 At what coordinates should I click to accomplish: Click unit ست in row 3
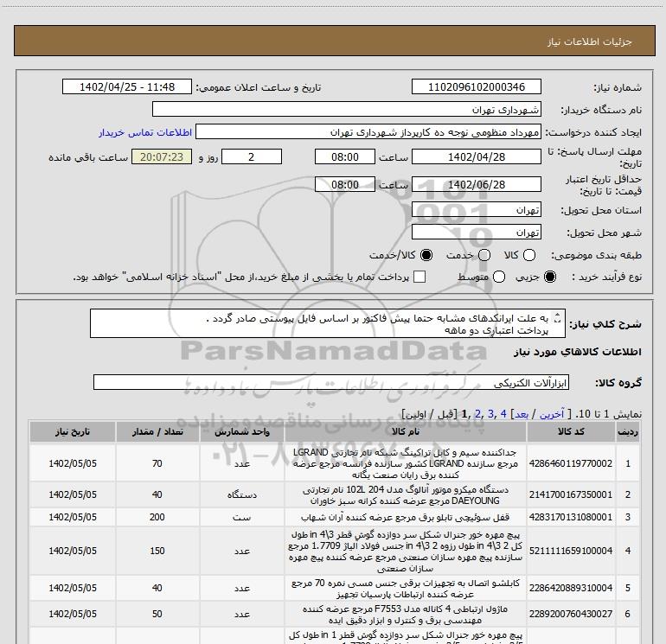(x=242, y=517)
